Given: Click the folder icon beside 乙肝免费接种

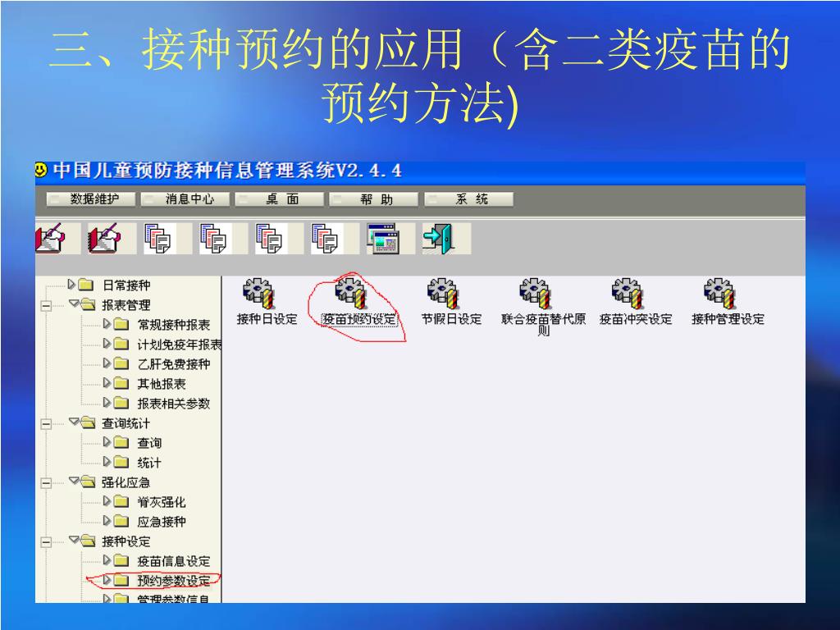Looking at the screenshot, I should coord(121,364).
